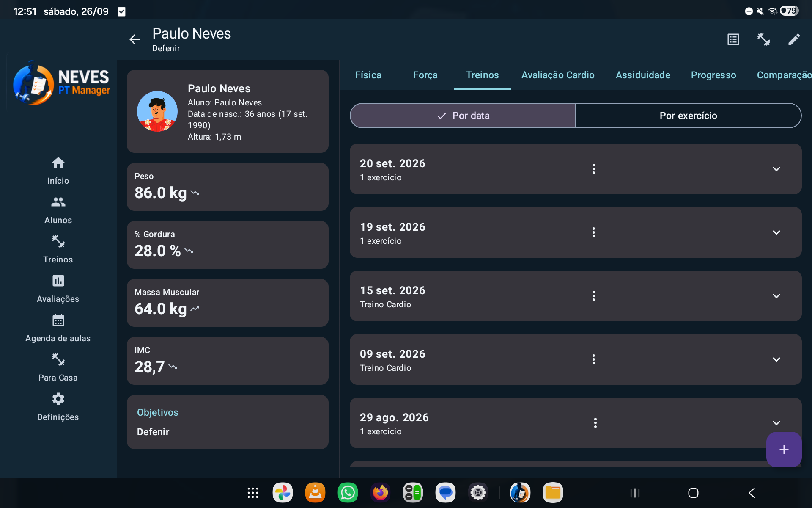Expand the 09 set. 2026 Treino Cardio
Viewport: 812px width, 508px height.
click(x=776, y=359)
